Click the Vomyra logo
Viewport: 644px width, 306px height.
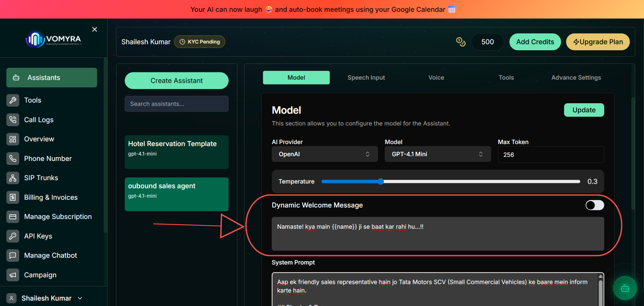click(x=54, y=39)
